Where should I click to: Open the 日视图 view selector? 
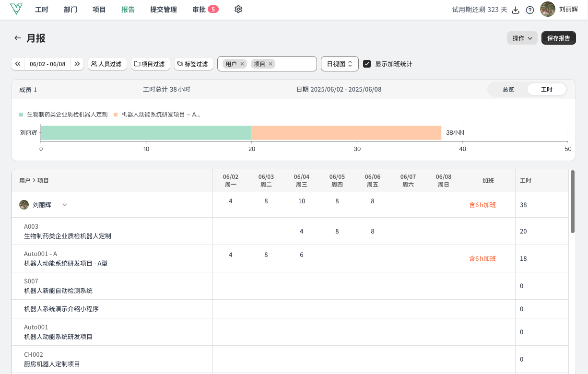(340, 64)
